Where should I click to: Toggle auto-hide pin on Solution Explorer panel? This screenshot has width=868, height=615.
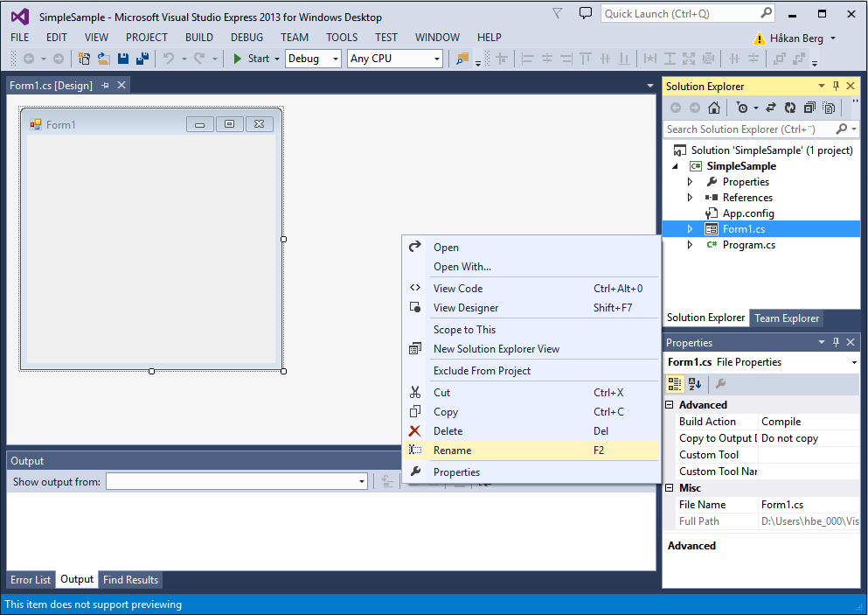[x=836, y=86]
